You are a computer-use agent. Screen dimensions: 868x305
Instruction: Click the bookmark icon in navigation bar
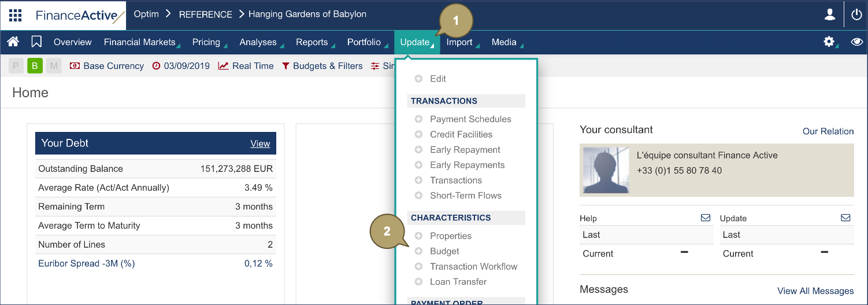coord(36,42)
